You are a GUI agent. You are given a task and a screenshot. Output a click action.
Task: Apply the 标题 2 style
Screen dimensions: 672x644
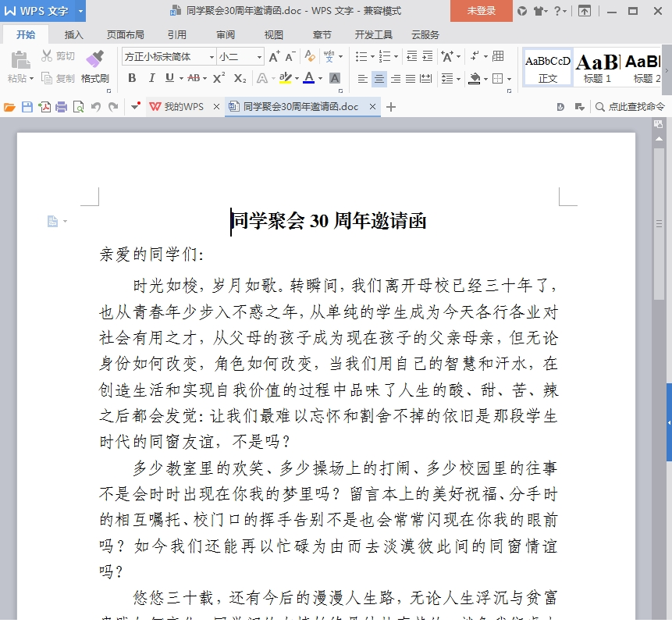643,68
